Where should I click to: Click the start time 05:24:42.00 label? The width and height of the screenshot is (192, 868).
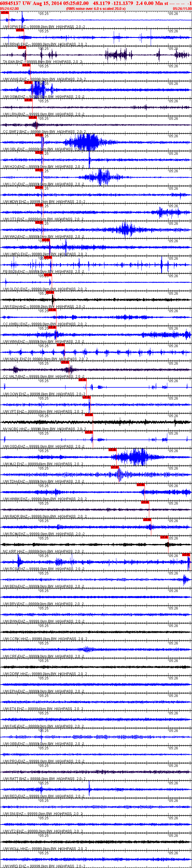click(x=10, y=8)
